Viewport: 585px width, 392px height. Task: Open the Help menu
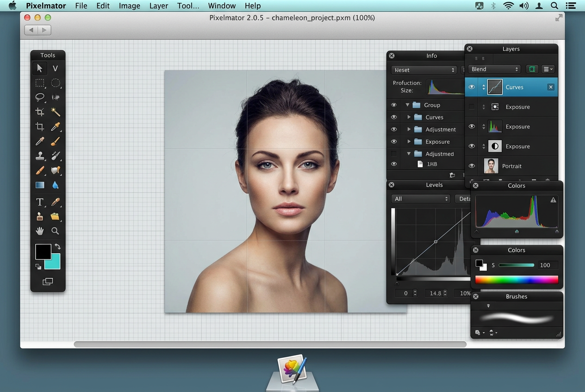tap(253, 6)
